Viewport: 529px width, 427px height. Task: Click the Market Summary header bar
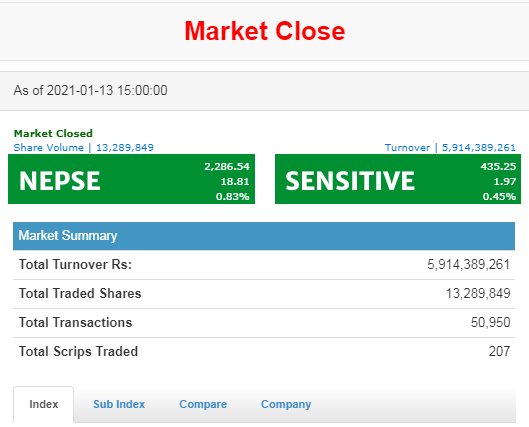(264, 236)
